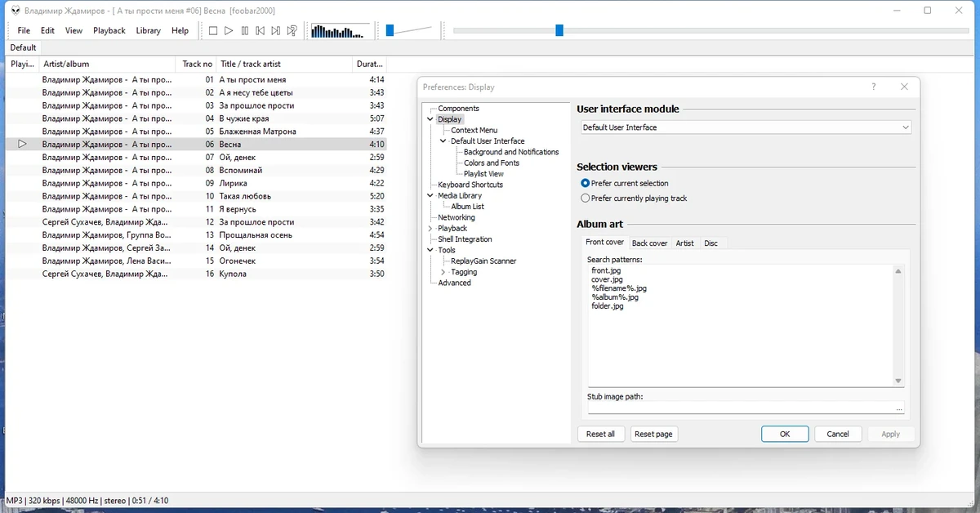
Task: Click the volume slider handle
Action: pyautogui.click(x=390, y=30)
